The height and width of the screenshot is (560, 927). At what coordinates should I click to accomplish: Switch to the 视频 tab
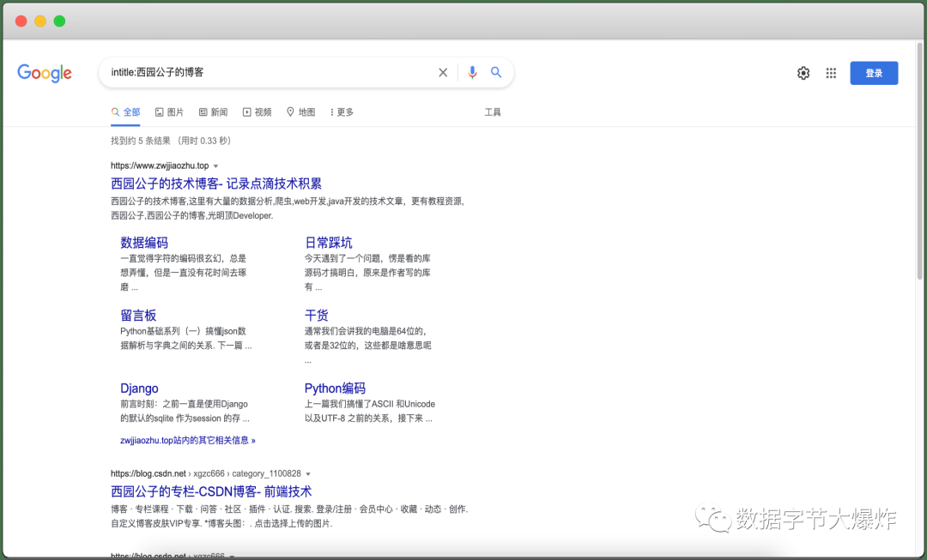(257, 112)
